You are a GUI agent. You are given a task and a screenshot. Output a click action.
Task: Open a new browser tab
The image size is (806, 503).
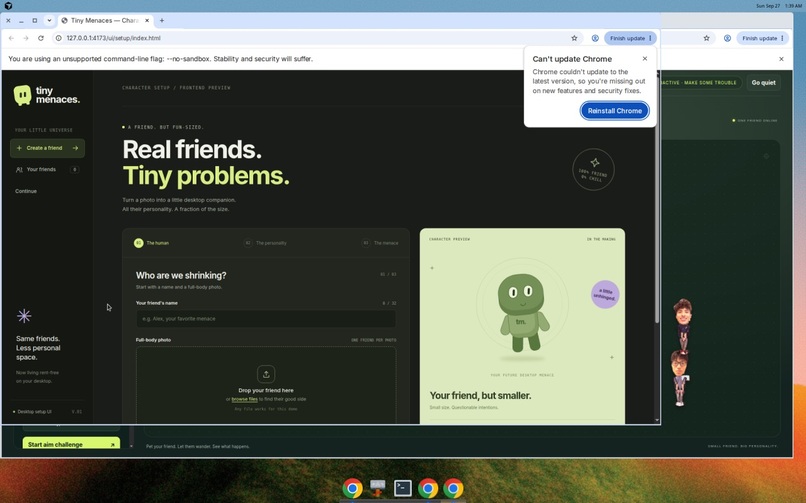162,21
